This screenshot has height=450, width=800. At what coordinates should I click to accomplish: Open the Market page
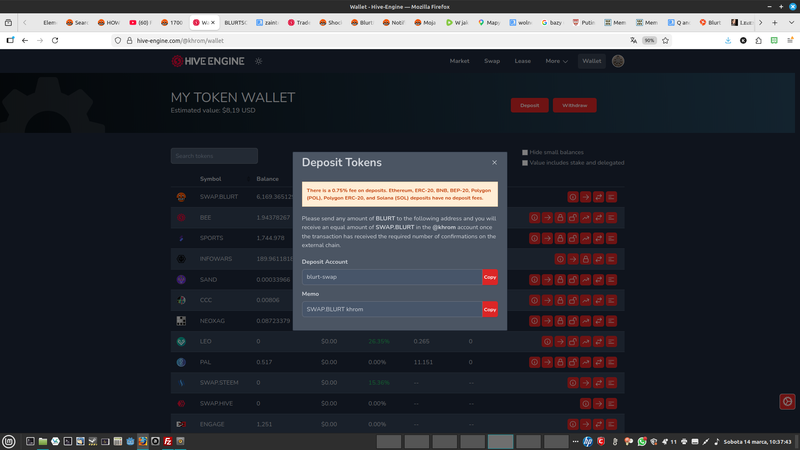459,61
